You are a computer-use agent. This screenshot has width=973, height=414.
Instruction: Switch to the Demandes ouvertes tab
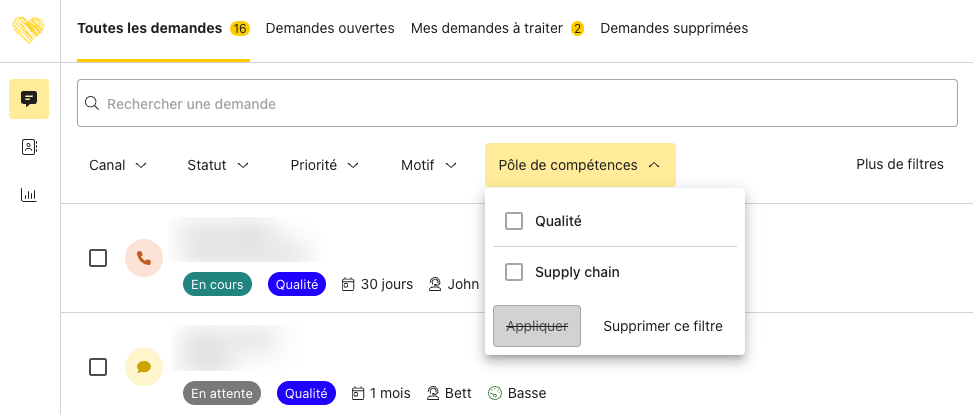tap(330, 28)
